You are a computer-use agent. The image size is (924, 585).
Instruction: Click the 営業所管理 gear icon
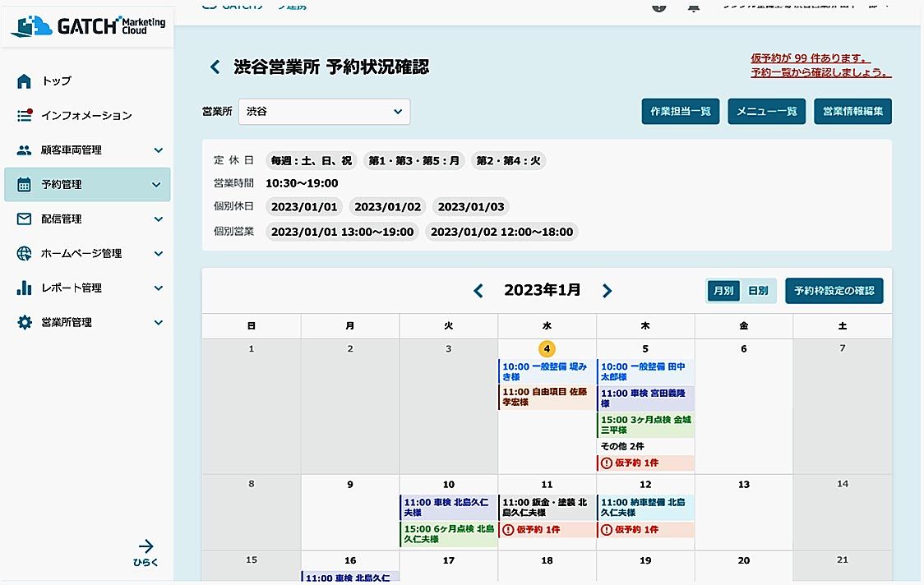pos(24,323)
